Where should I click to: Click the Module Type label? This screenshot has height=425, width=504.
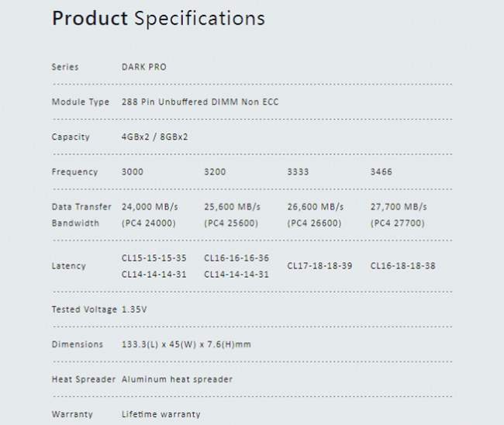81,102
